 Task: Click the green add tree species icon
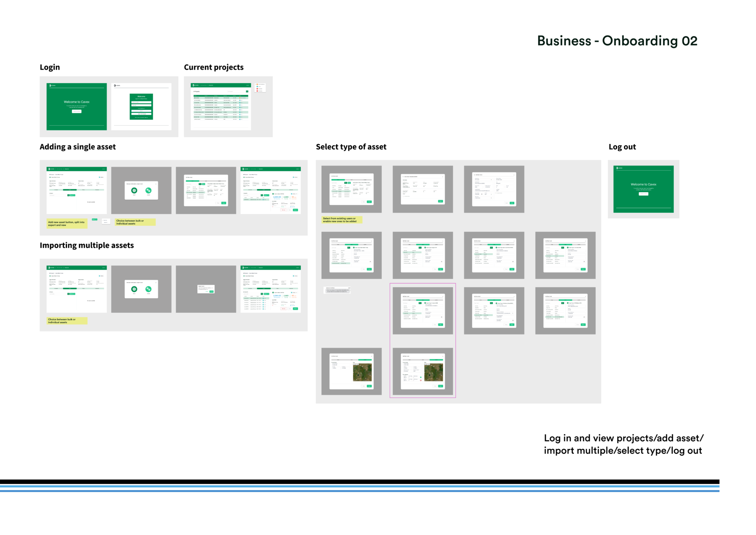421,377
